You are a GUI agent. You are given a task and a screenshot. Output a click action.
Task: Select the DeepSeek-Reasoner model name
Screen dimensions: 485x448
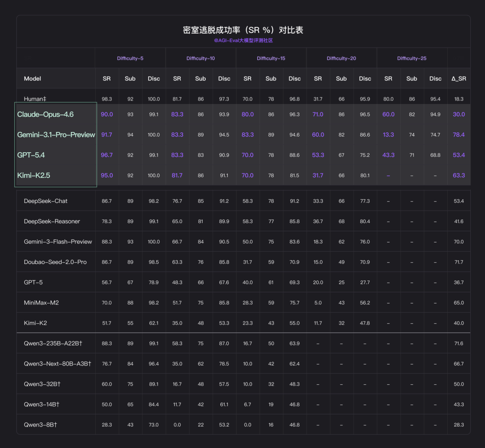tap(52, 221)
